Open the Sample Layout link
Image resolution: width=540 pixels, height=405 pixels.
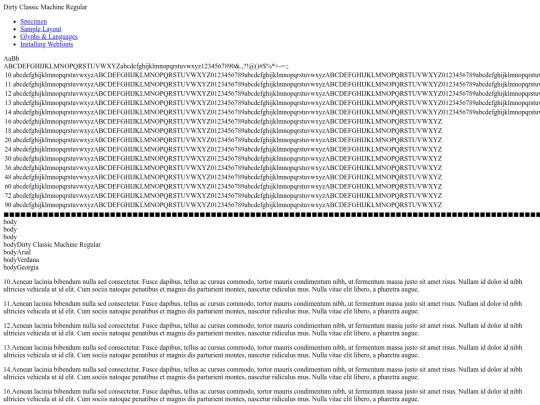[x=41, y=29]
